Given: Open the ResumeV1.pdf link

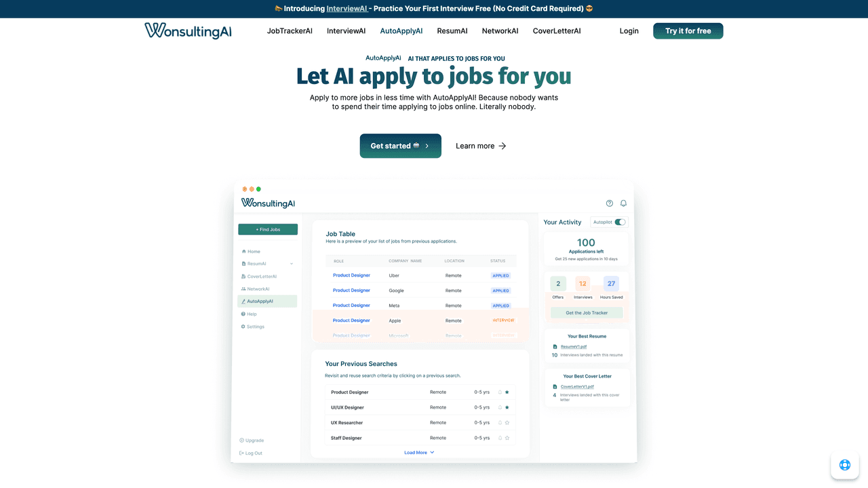Looking at the screenshot, I should tap(574, 346).
